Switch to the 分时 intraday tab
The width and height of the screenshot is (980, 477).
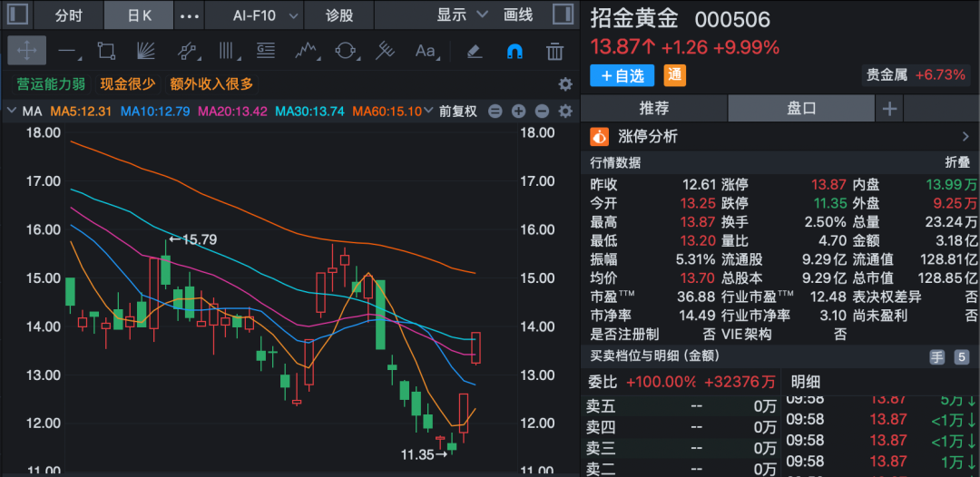69,15
